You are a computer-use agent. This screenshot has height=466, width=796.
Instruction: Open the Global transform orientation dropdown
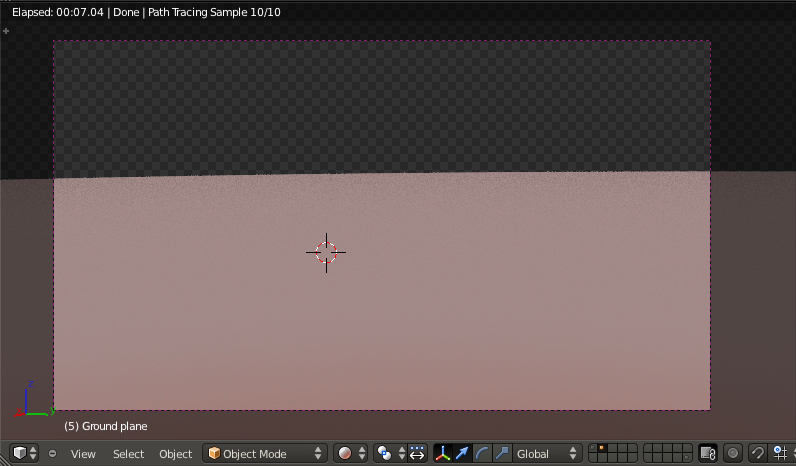(x=546, y=453)
